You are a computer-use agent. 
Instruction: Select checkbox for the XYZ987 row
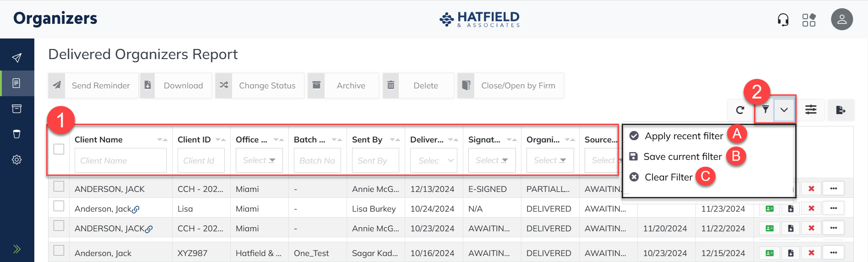[59, 251]
